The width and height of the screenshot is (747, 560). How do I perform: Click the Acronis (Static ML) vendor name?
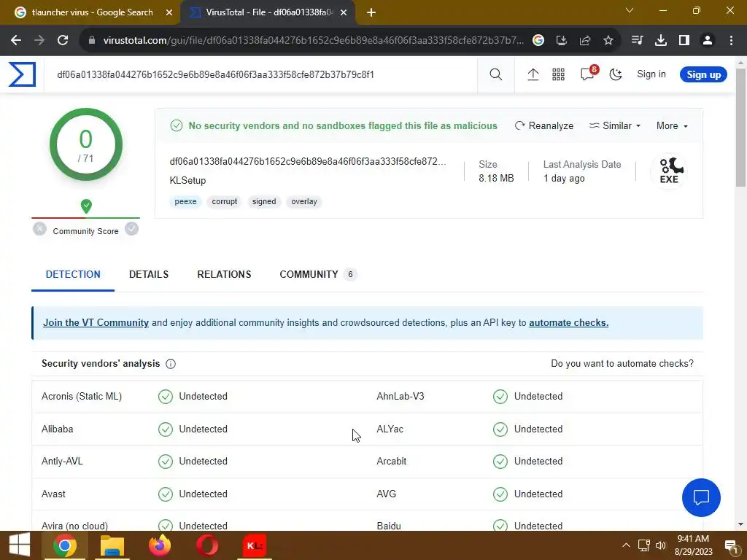click(82, 396)
